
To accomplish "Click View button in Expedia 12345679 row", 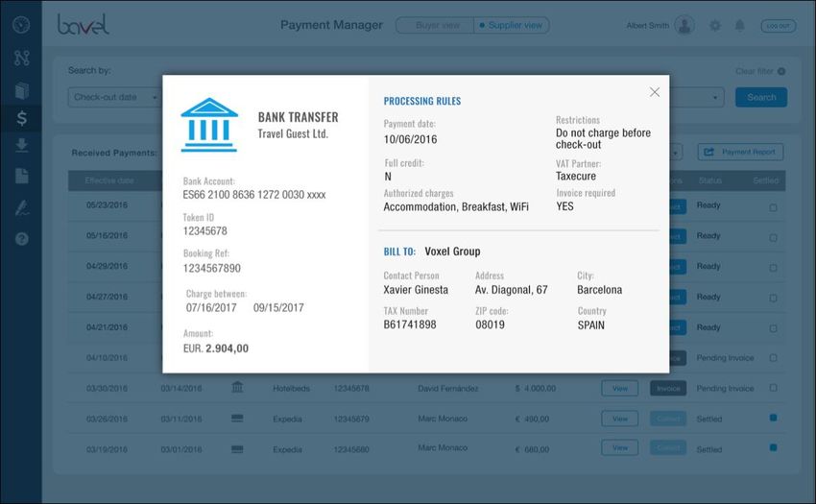I will click(620, 419).
